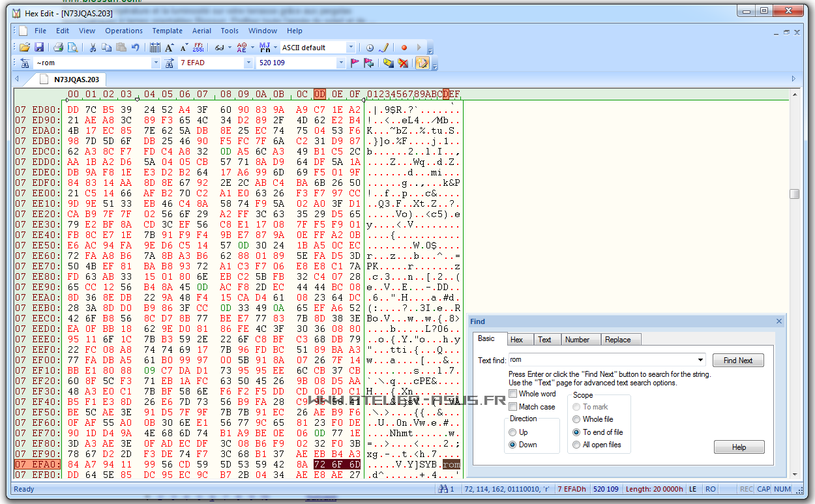Click the Cut scissors icon
Screen dimensions: 815x504
point(93,48)
